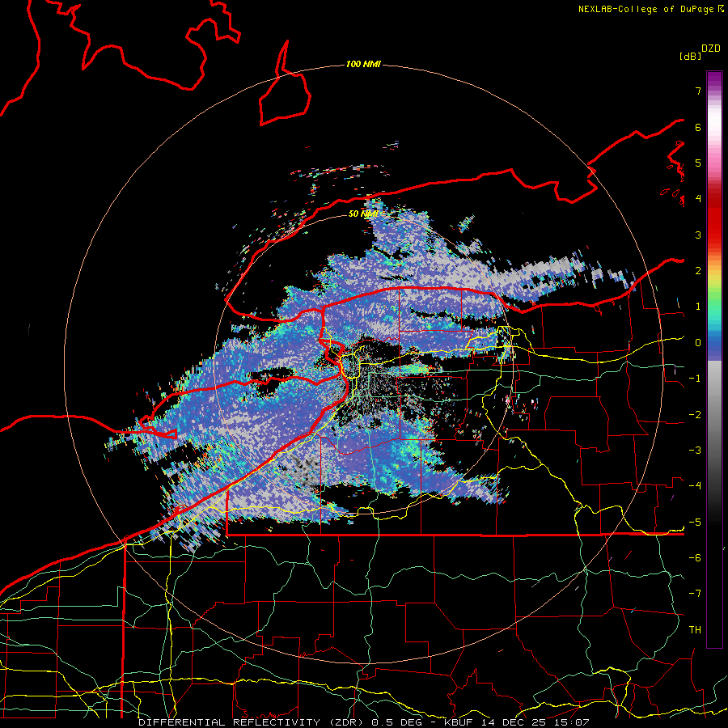Image resolution: width=728 pixels, height=728 pixels.
Task: Click the legend value -1
Action: tap(695, 379)
